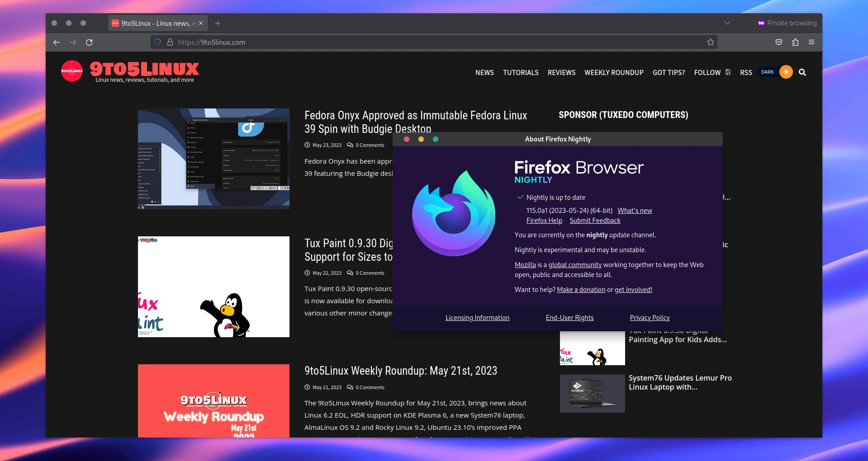The image size is (868, 461).
Task: Click the 9to5Linux site logo
Action: click(x=72, y=71)
